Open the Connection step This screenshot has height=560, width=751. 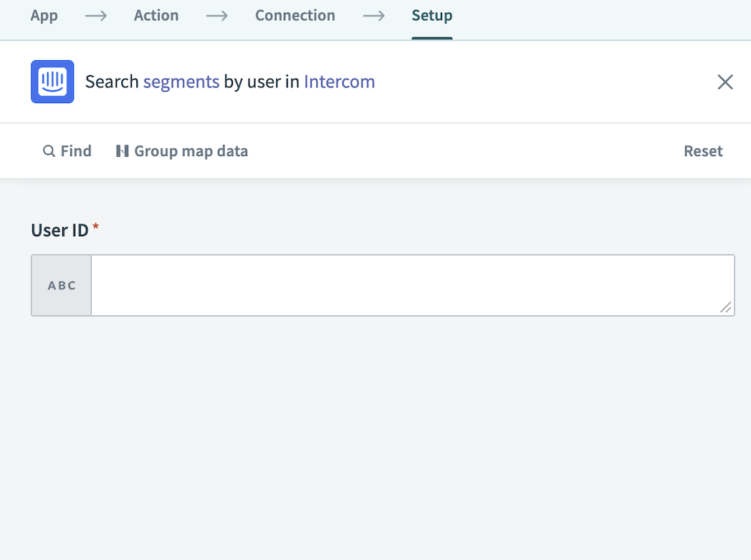[295, 15]
